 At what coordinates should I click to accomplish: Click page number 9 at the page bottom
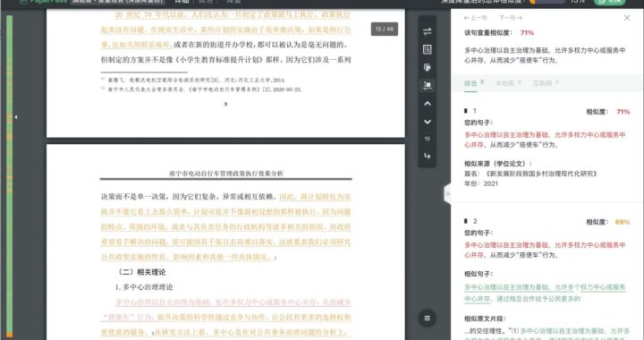click(225, 105)
